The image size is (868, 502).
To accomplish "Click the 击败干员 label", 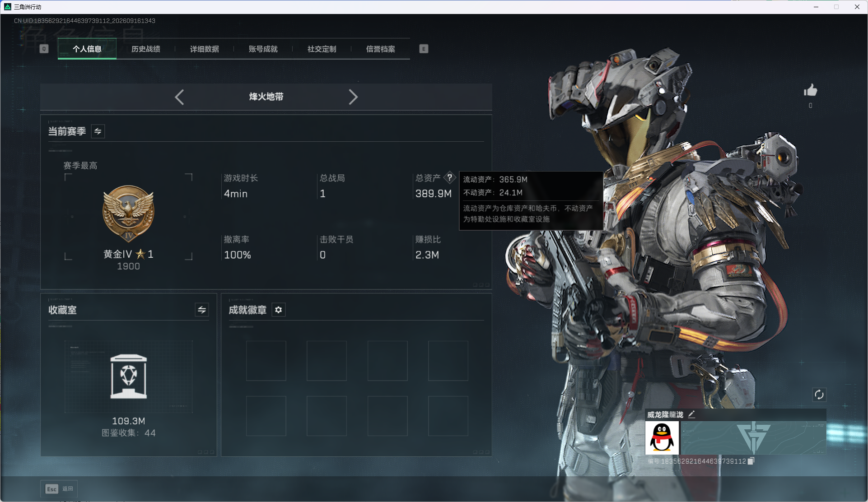I will 337,239.
